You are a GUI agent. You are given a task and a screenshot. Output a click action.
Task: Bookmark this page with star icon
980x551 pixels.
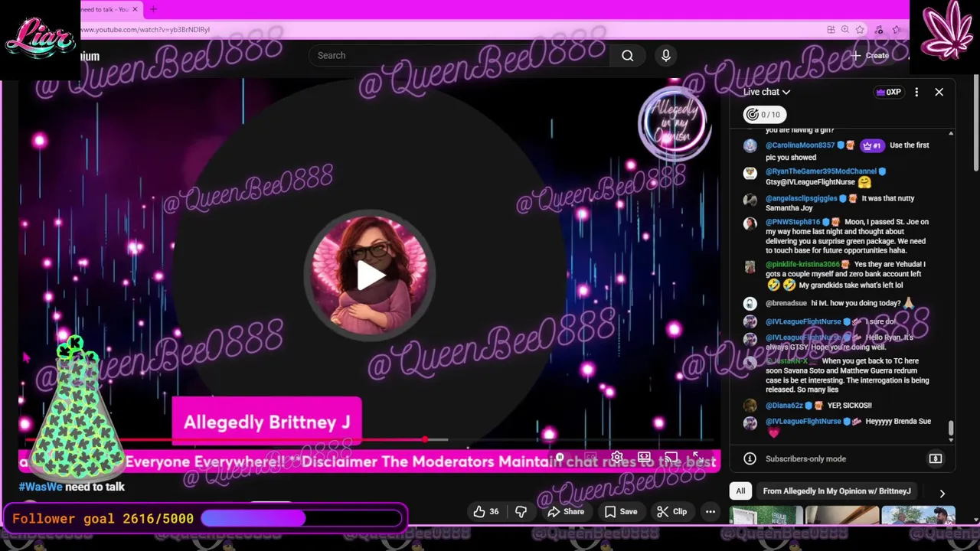pos(860,30)
